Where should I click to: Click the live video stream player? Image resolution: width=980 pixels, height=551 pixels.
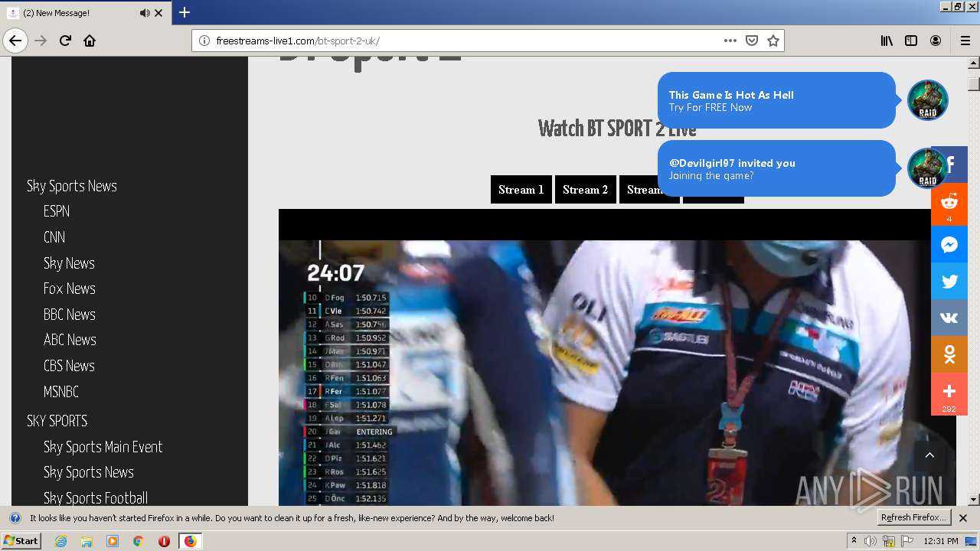point(617,357)
